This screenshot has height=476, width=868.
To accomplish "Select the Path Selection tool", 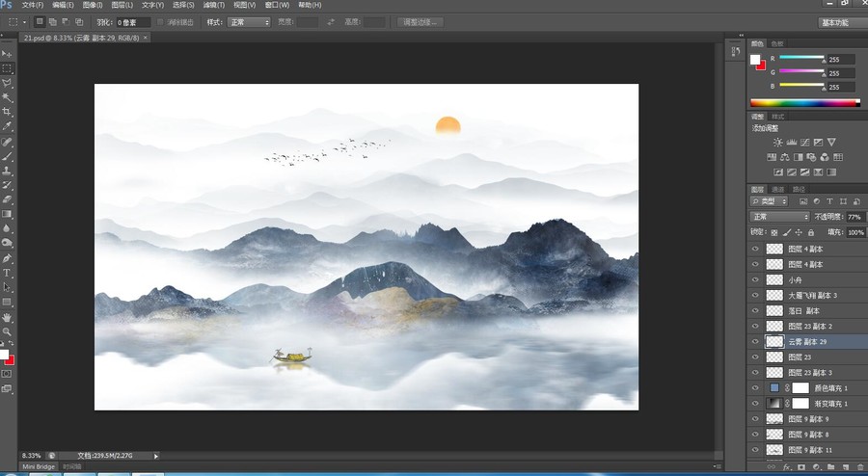I will pos(7,287).
